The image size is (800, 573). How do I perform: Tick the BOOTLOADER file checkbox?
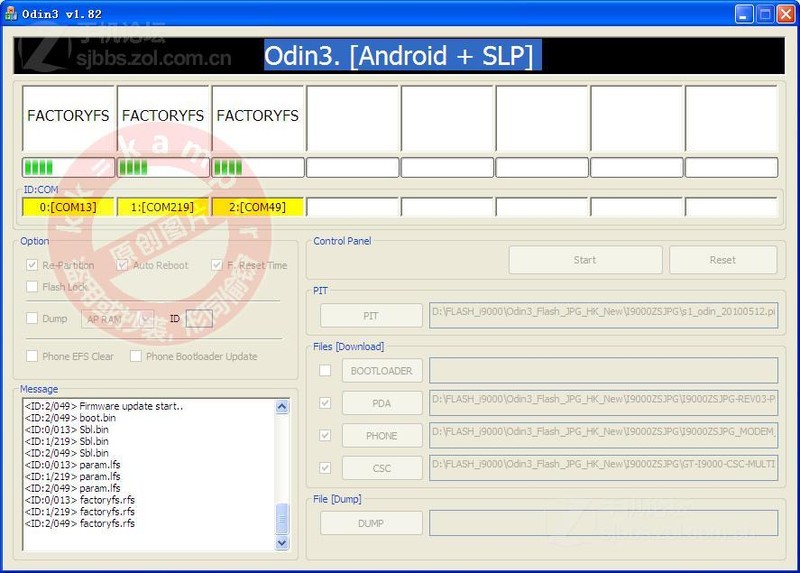click(325, 371)
